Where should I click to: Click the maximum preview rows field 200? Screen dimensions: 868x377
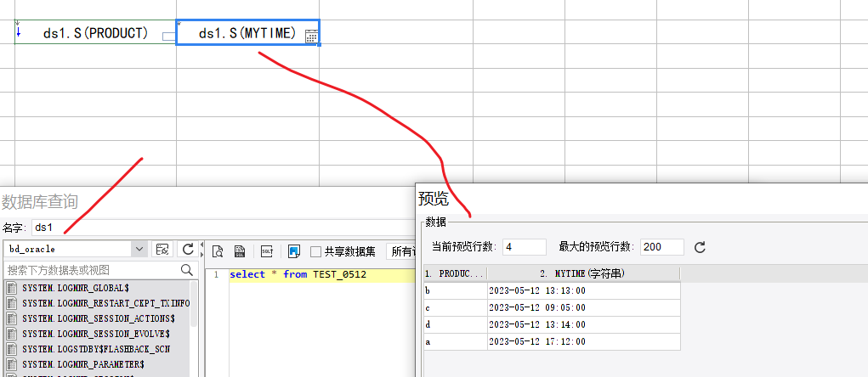pos(662,247)
